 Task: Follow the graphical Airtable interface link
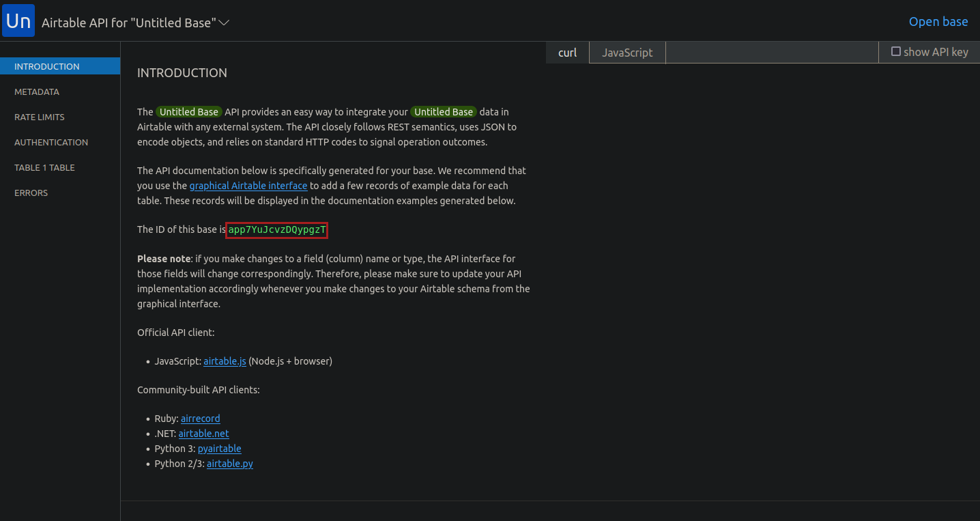point(248,186)
